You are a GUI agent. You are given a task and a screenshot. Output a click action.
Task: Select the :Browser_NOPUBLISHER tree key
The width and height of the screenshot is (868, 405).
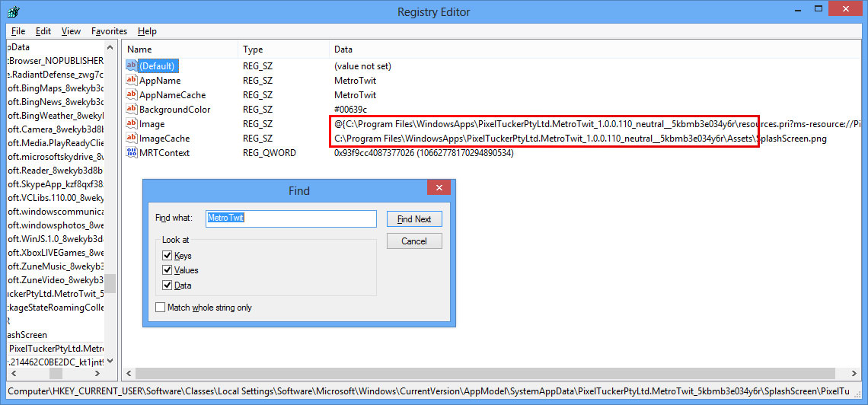pyautogui.click(x=56, y=61)
